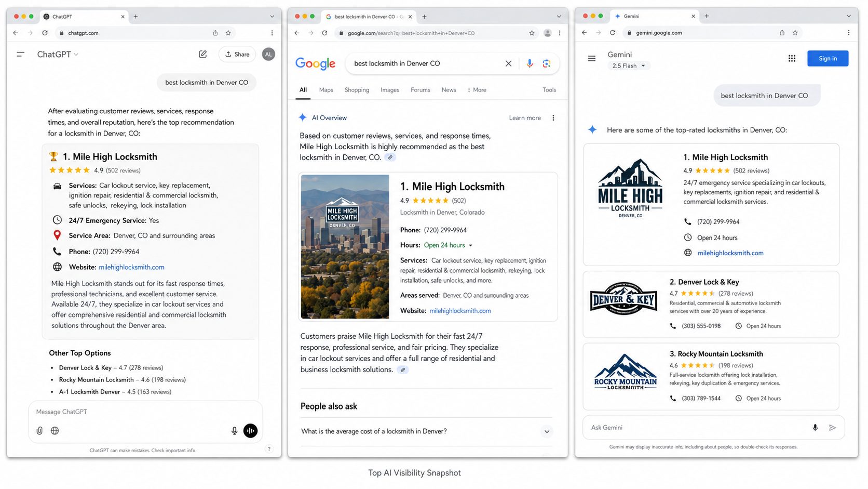Reload the gemini.google.com page
The width and height of the screenshot is (868, 489).
pyautogui.click(x=613, y=32)
